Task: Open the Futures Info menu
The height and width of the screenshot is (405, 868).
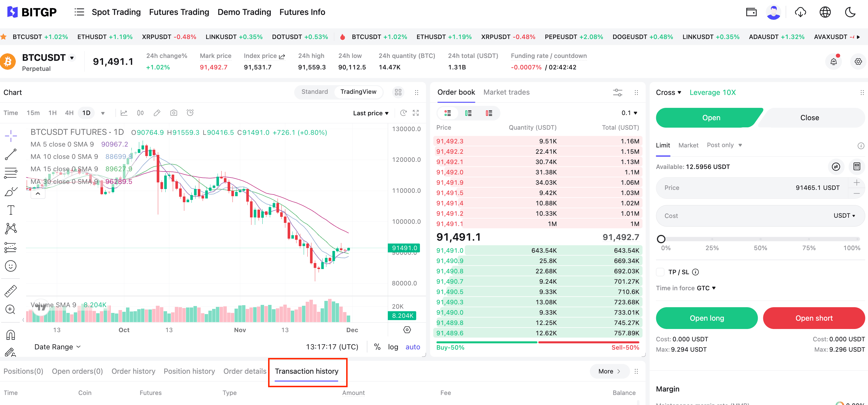Action: [302, 12]
